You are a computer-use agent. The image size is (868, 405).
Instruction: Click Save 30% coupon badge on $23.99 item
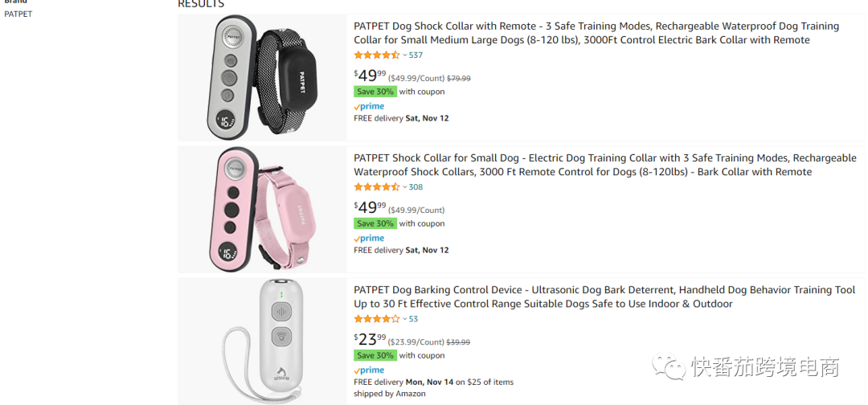375,355
